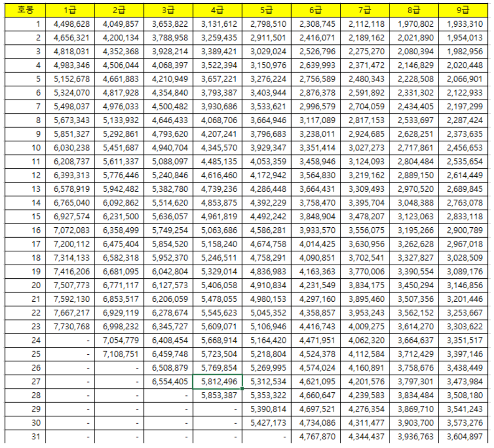Click cell with value 7,054,779
This screenshot has height=448, width=494.
click(119, 340)
